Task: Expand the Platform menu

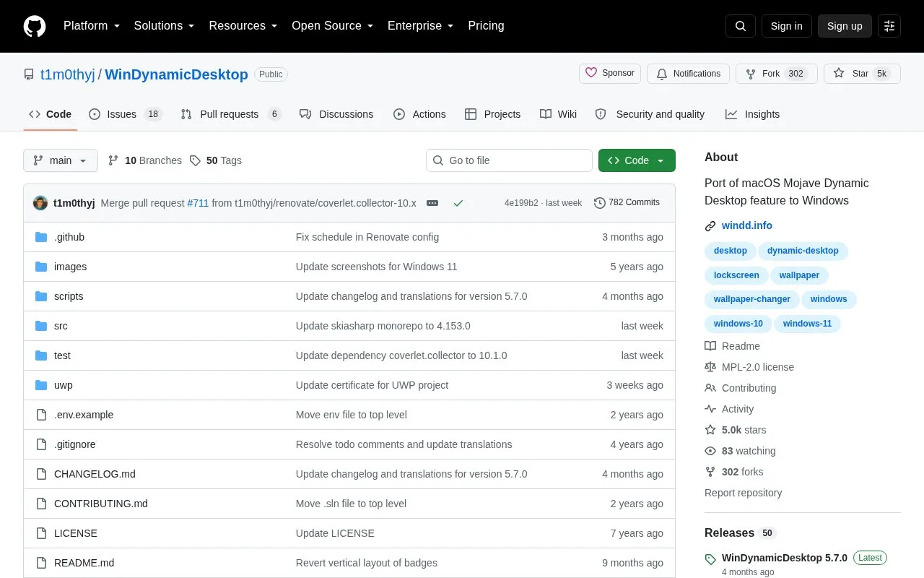Action: coord(92,26)
